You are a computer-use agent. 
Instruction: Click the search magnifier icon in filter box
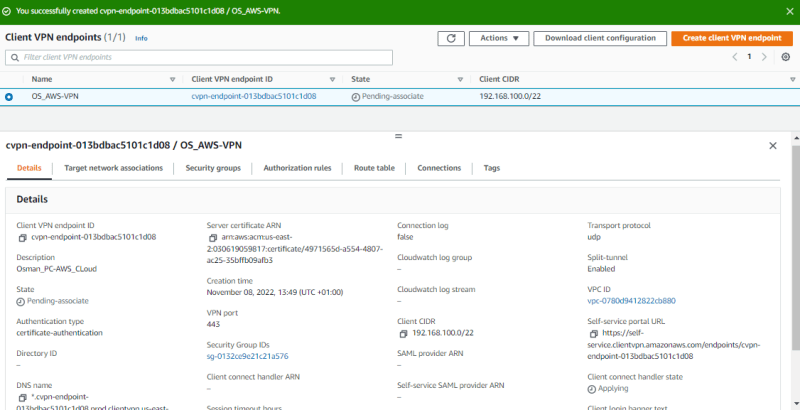point(14,58)
